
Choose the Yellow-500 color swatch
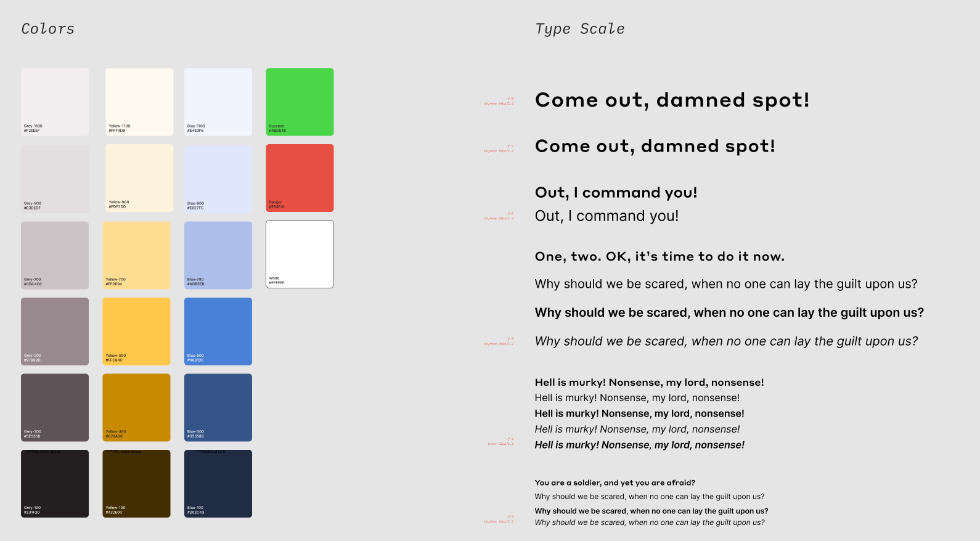point(136,332)
